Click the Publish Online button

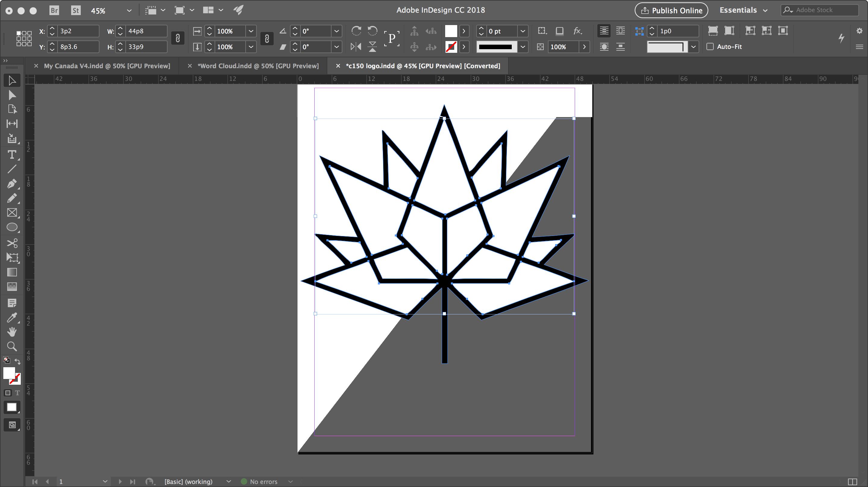[x=671, y=10]
